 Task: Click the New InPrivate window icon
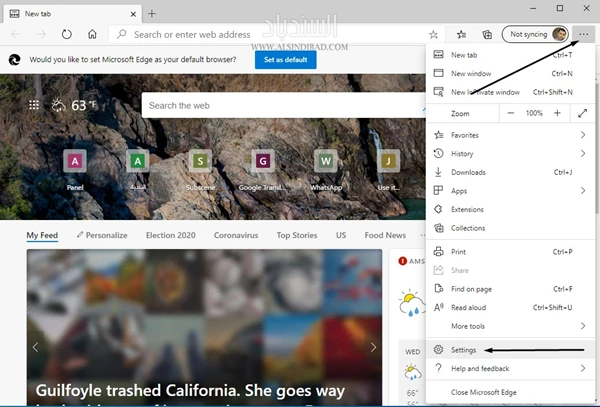coord(439,92)
